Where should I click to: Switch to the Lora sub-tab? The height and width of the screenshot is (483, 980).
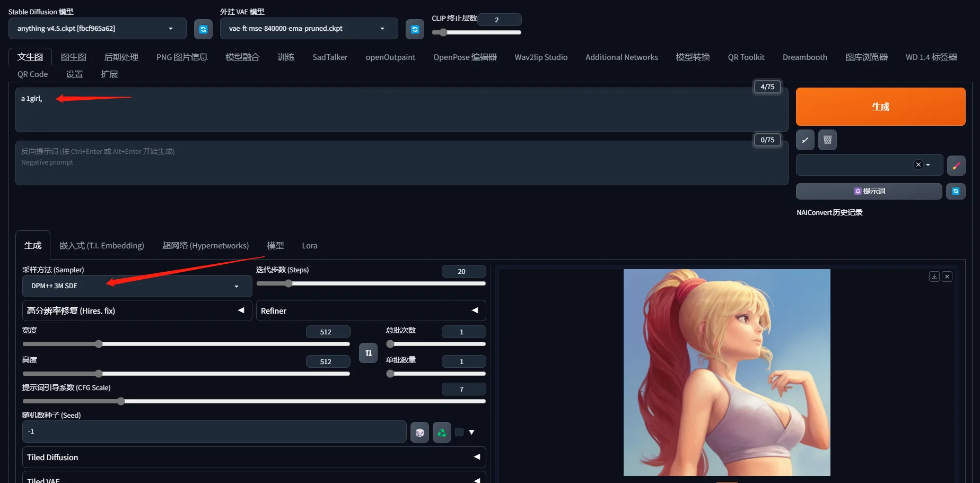pos(310,246)
